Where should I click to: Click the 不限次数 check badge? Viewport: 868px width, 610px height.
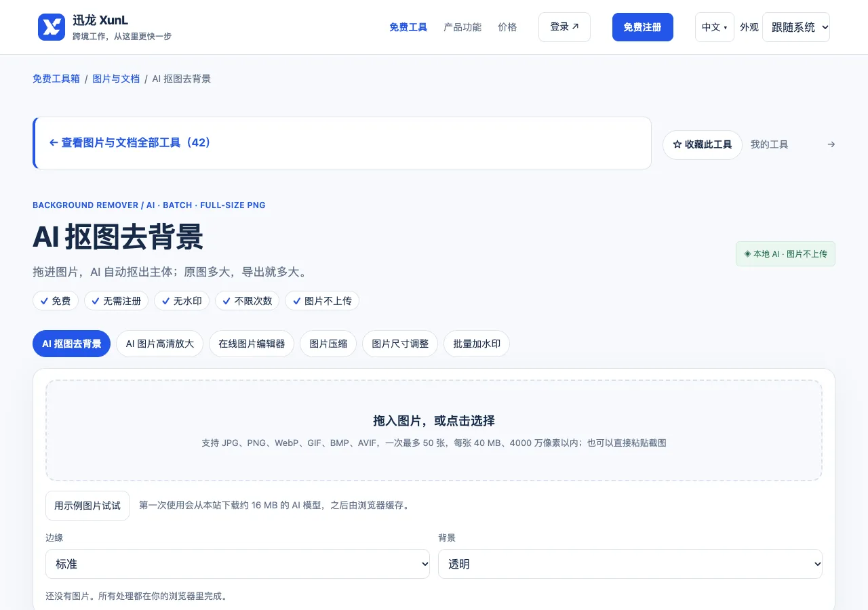248,301
